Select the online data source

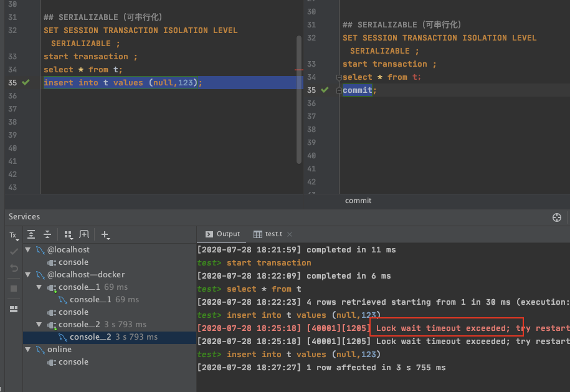[54, 350]
